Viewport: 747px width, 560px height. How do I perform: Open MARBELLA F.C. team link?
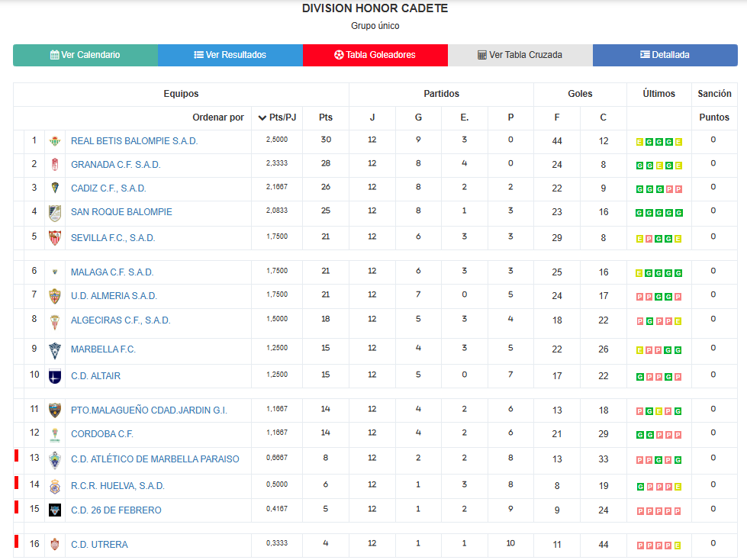[103, 349]
